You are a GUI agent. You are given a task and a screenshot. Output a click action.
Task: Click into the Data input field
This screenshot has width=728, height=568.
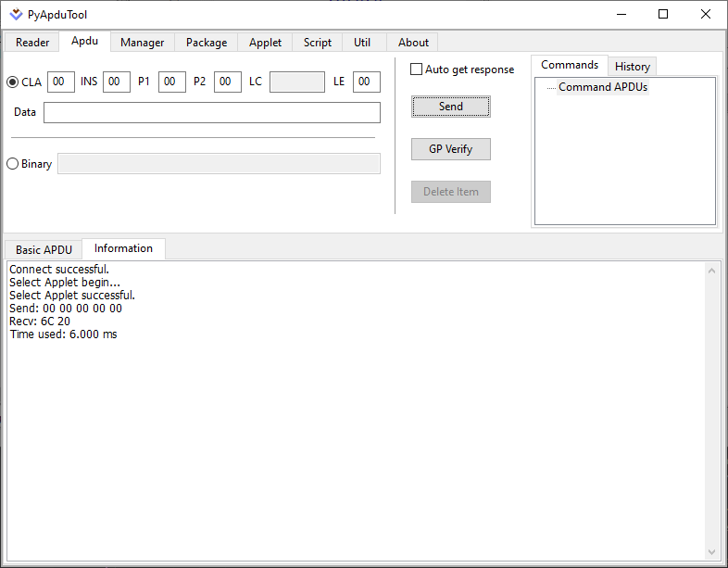pyautogui.click(x=211, y=112)
